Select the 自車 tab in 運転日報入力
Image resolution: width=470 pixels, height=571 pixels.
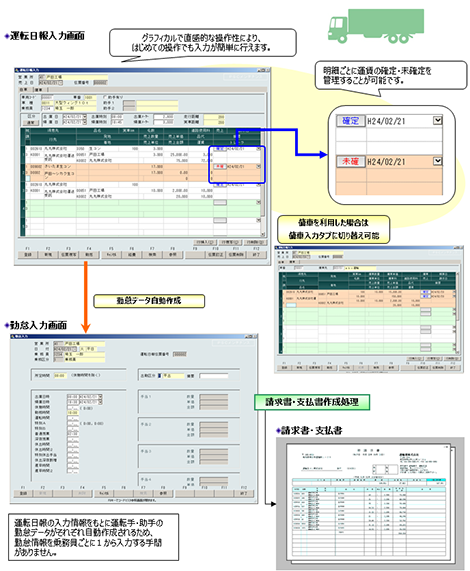point(24,90)
